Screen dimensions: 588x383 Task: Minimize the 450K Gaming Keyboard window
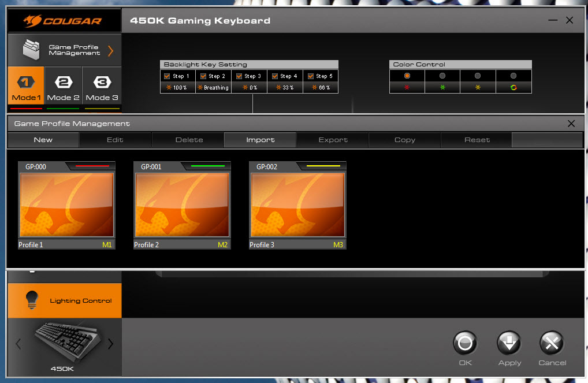[x=553, y=20]
